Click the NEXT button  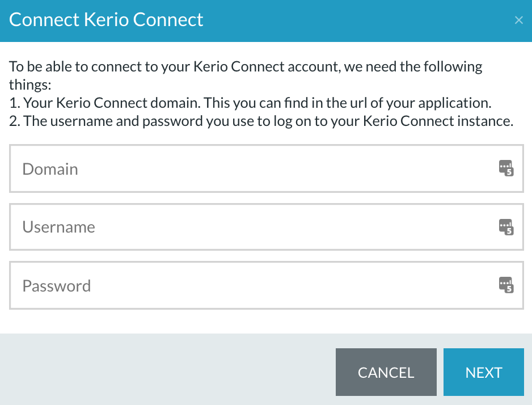(483, 372)
